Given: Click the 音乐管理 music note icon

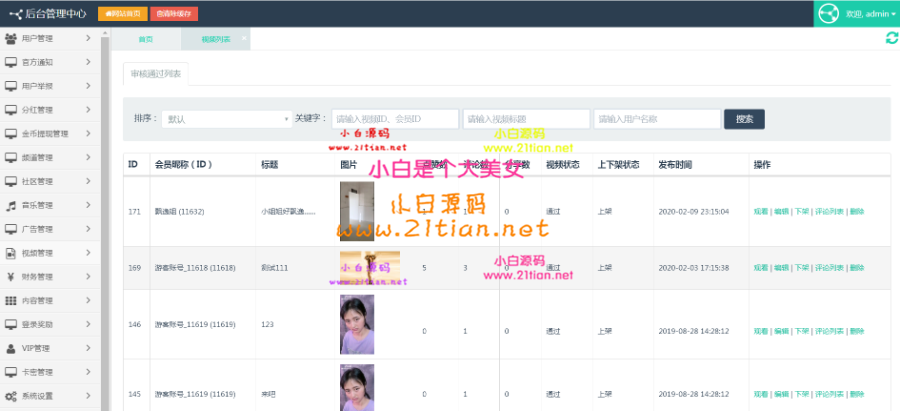Looking at the screenshot, I should coord(11,205).
